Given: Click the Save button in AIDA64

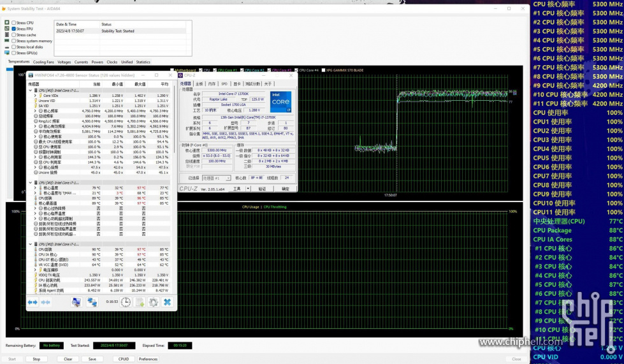Looking at the screenshot, I should (x=92, y=359).
